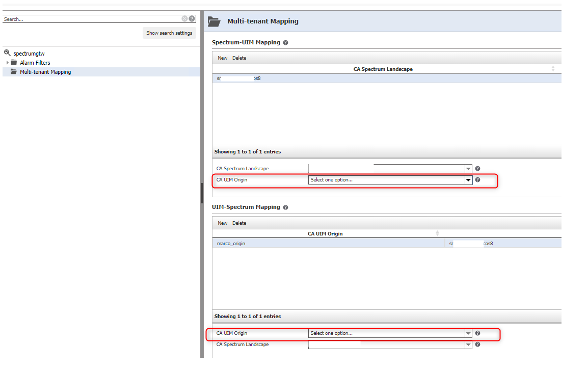Sort the CA Spectrum Landscape column using the sort arrows
The height and width of the screenshot is (369, 588).
[553, 69]
